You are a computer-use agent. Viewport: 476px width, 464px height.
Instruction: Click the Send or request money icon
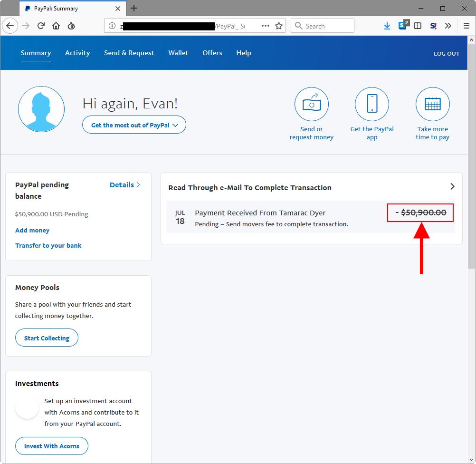tap(312, 104)
